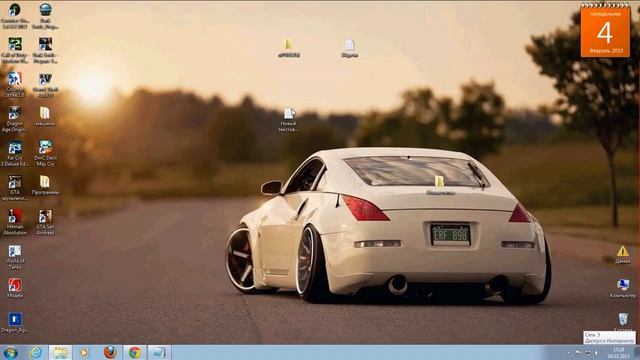Viewport: 640px width, 360px height.
Task: Click the network connection tray icon
Action: pyautogui.click(x=588, y=353)
